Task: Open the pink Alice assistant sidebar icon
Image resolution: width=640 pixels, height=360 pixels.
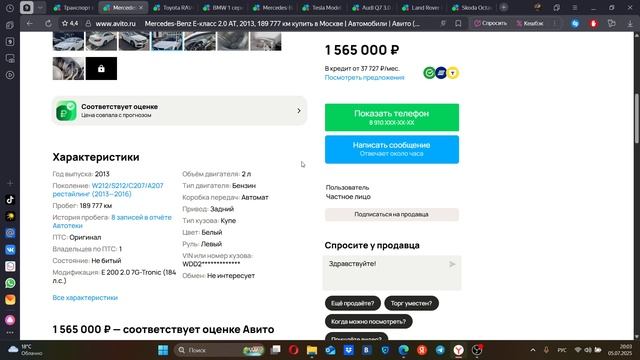Action: [10, 320]
